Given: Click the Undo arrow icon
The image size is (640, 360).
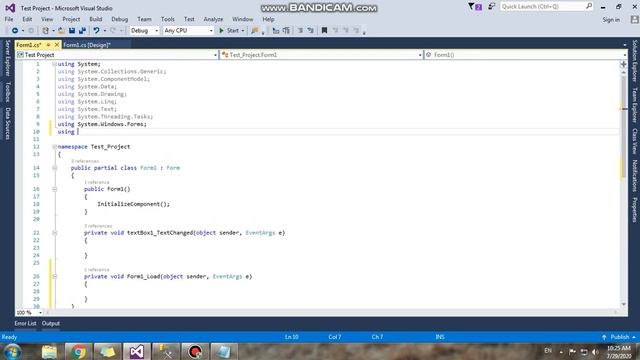Looking at the screenshot, I should [96, 31].
